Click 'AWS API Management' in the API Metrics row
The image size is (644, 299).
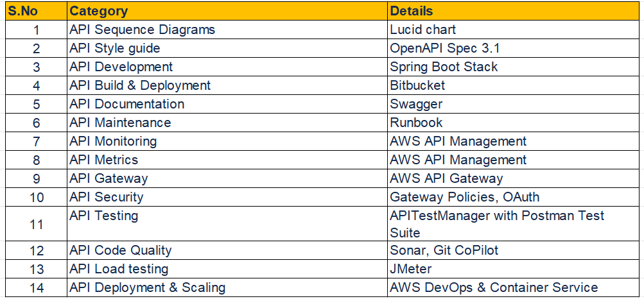tap(513, 160)
